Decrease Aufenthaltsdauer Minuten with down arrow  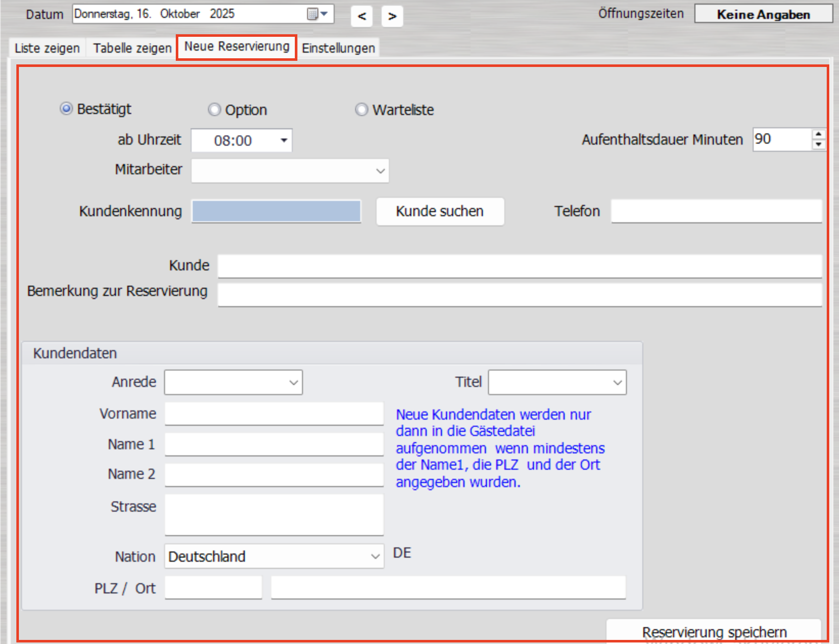(819, 145)
